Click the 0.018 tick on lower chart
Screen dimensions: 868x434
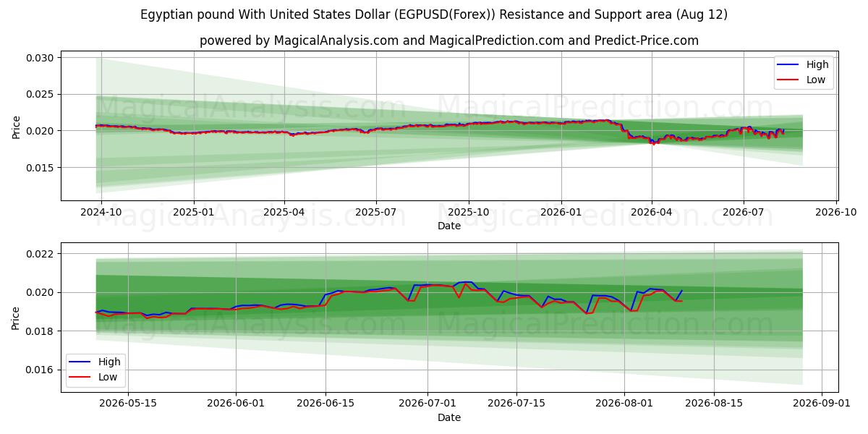41,331
